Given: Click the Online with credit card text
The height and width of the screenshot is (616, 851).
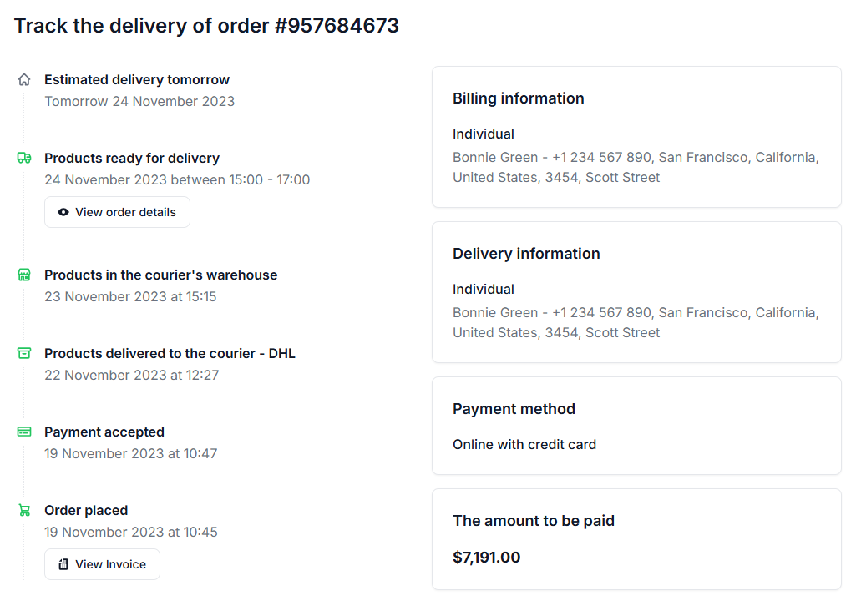Looking at the screenshot, I should pyautogui.click(x=524, y=444).
